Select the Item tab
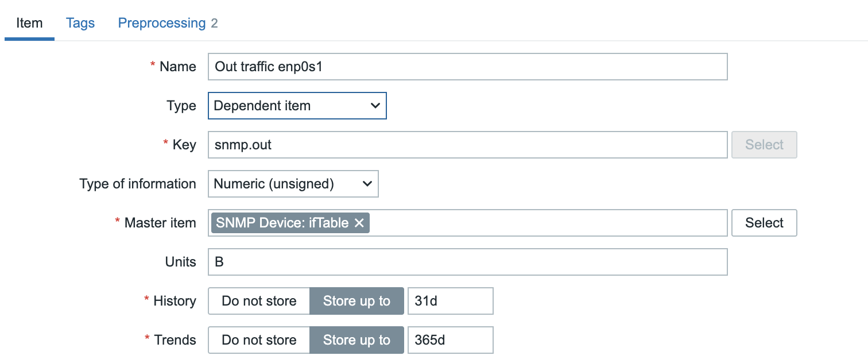Viewport: 868px width, 363px height. (x=29, y=23)
